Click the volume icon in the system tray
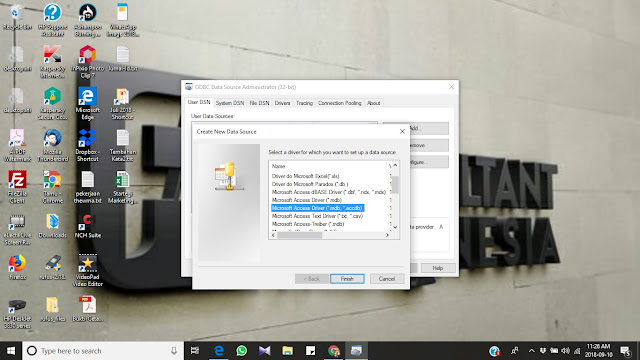The width and height of the screenshot is (640, 360). [x=565, y=351]
